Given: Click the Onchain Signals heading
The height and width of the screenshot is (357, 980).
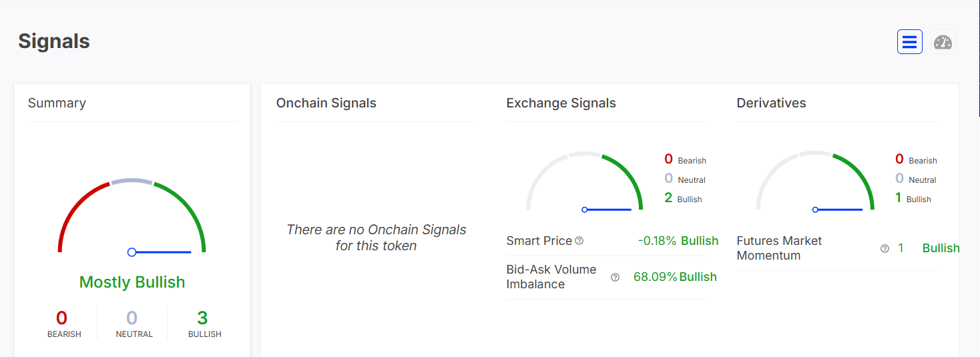Looking at the screenshot, I should [x=326, y=103].
